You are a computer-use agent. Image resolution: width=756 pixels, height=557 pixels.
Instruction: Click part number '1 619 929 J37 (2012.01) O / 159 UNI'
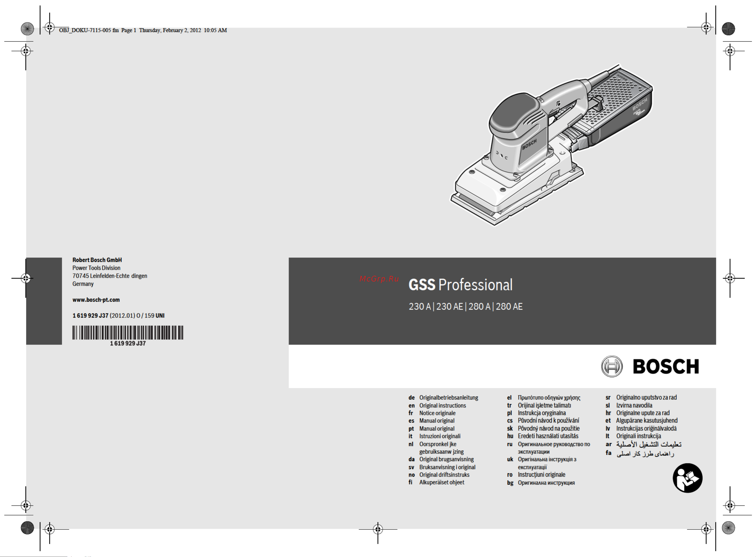(x=118, y=316)
